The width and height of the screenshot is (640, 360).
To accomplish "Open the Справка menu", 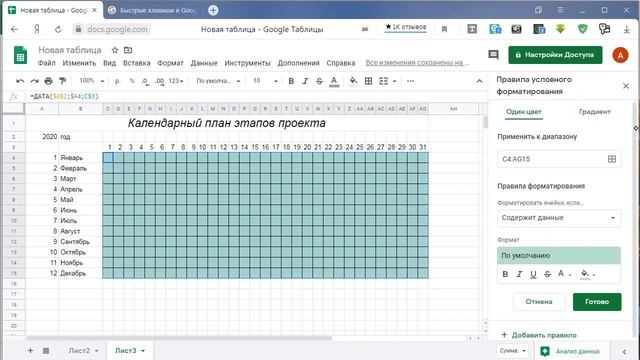I will [341, 63].
